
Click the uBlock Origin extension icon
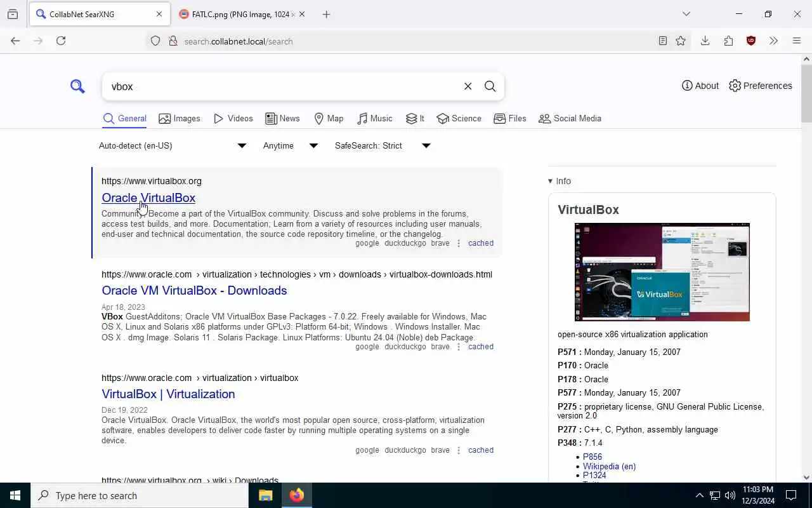point(751,41)
